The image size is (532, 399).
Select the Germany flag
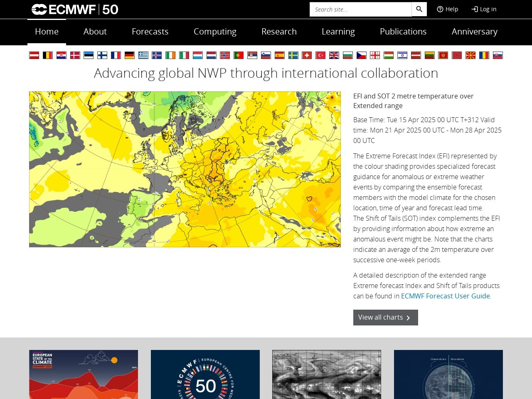pyautogui.click(x=130, y=55)
